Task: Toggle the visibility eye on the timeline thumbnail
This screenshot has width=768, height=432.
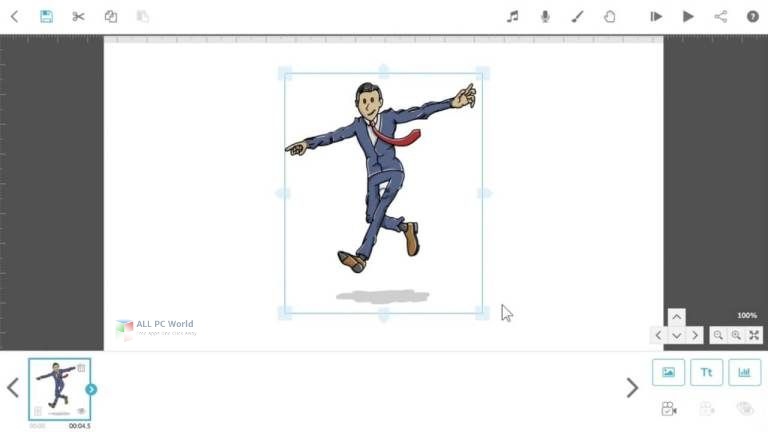Action: (81, 411)
